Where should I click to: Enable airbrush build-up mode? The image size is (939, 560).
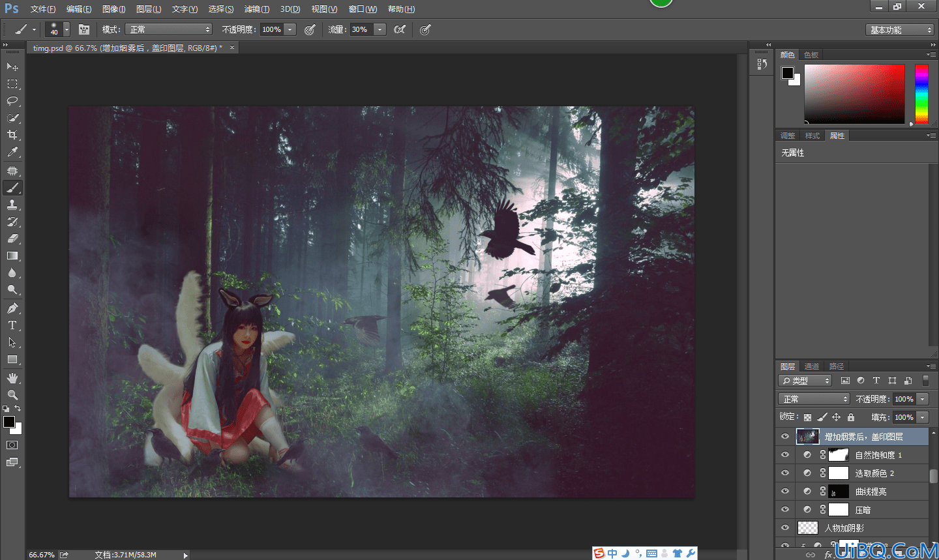400,29
